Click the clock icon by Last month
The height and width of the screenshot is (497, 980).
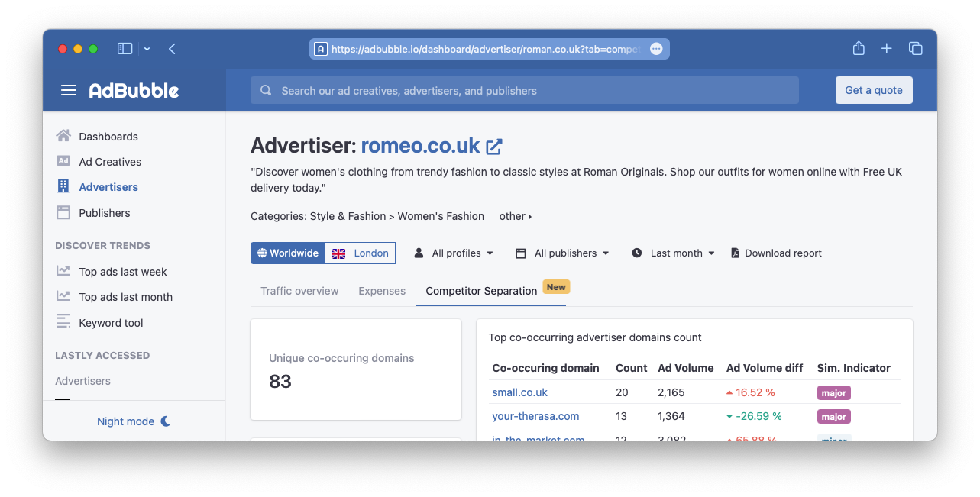(x=637, y=253)
